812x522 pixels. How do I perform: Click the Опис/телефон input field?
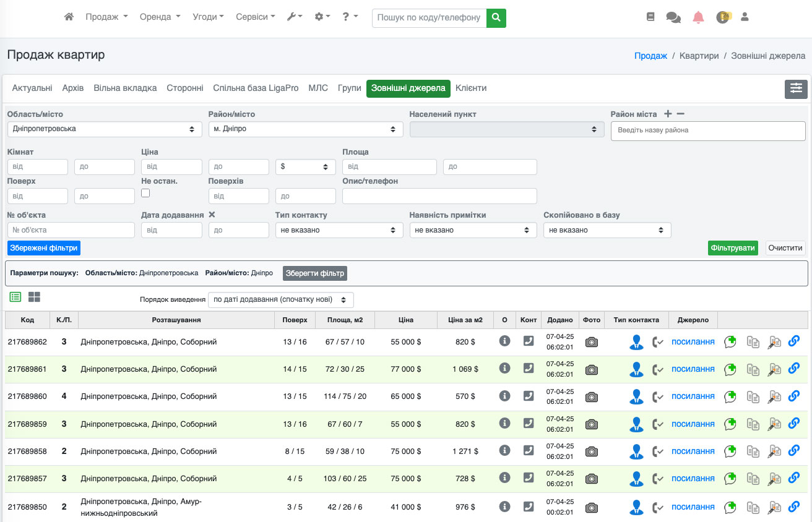439,196
